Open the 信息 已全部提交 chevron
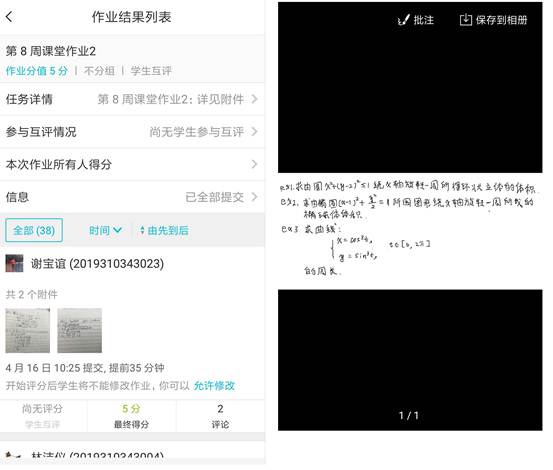Image resolution: width=553 pixels, height=470 pixels. 255,197
